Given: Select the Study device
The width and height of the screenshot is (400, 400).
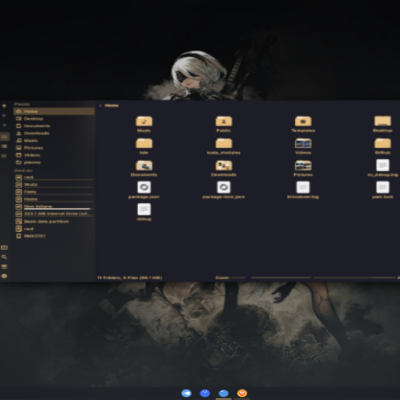Looking at the screenshot, I should [54, 185].
